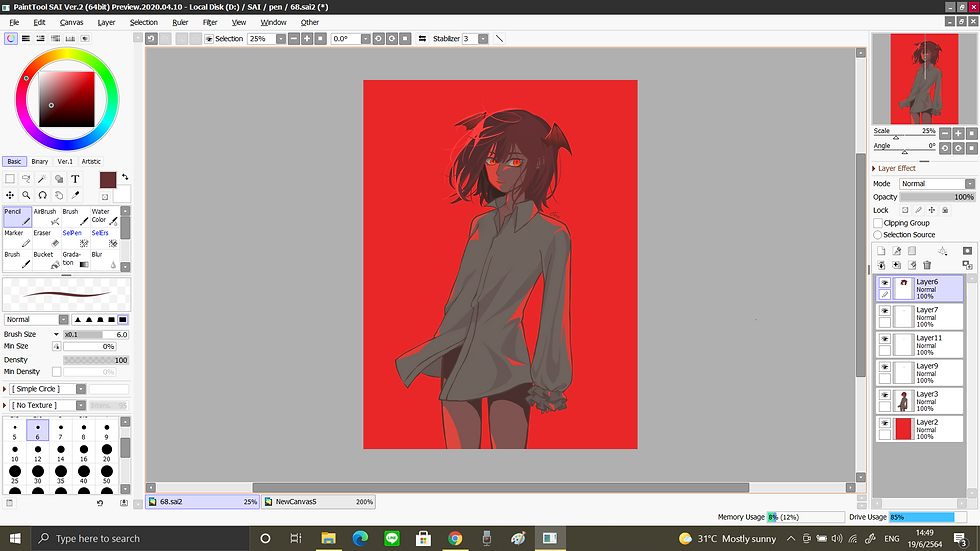This screenshot has width=980, height=551.
Task: Zoom in using navigator Scale plus button
Action: click(958, 134)
